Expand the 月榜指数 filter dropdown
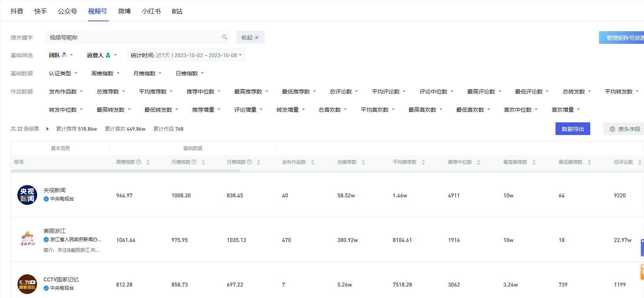The width and height of the screenshot is (644, 298). (148, 73)
